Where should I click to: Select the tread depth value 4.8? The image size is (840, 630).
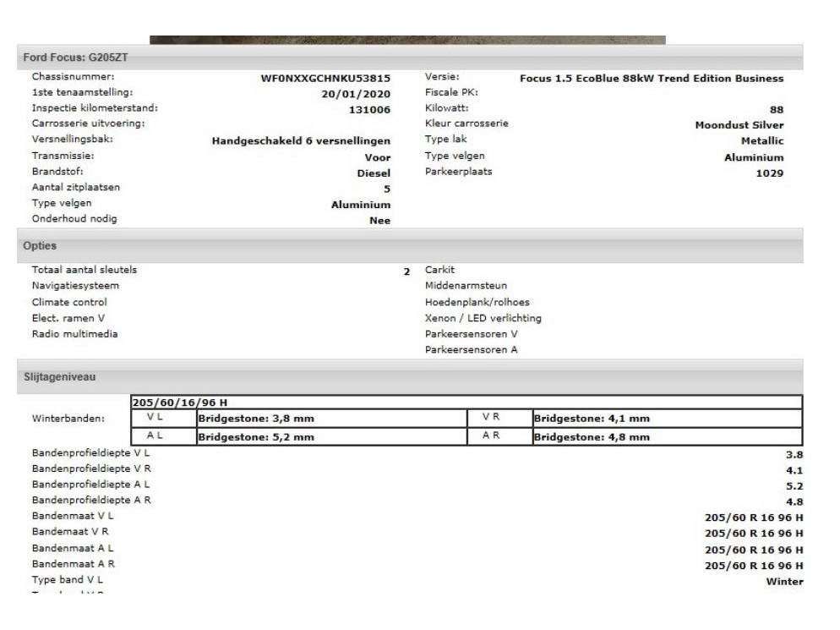tap(794, 501)
